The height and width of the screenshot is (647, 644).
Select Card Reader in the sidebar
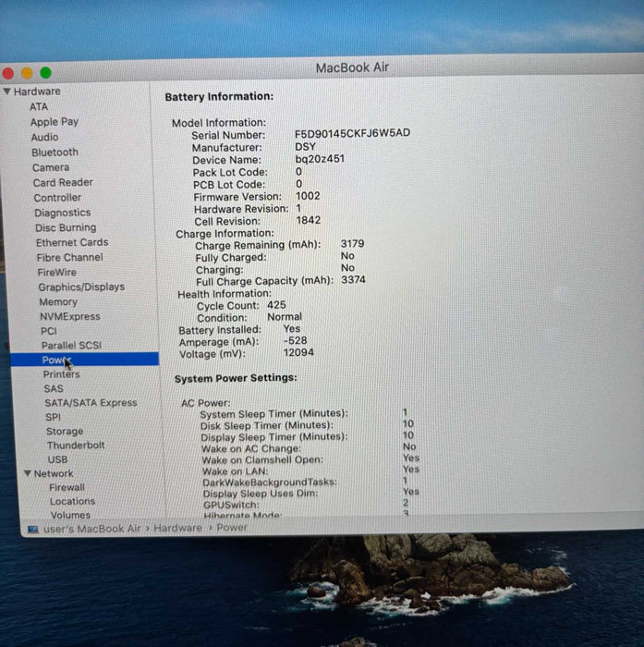pyautogui.click(x=63, y=182)
